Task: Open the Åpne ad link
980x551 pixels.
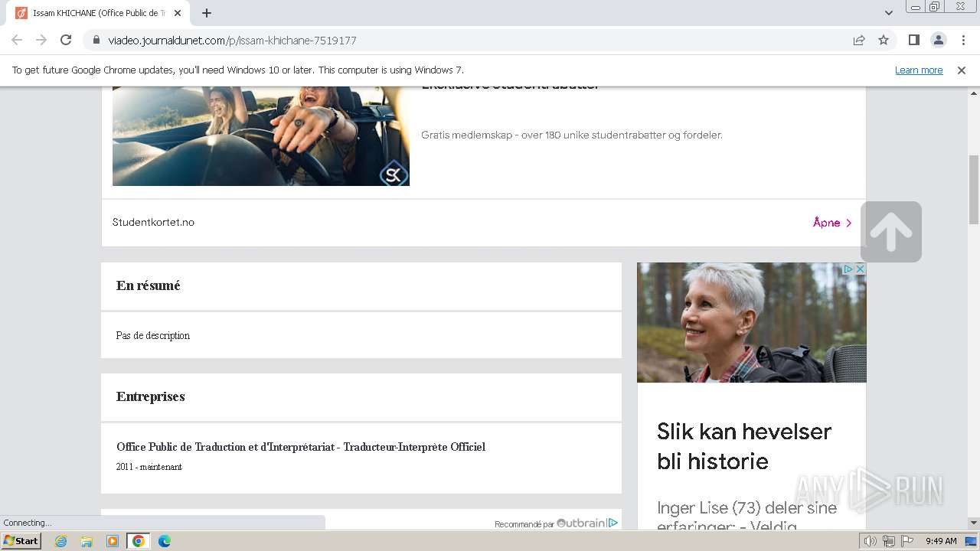Action: [x=832, y=223]
